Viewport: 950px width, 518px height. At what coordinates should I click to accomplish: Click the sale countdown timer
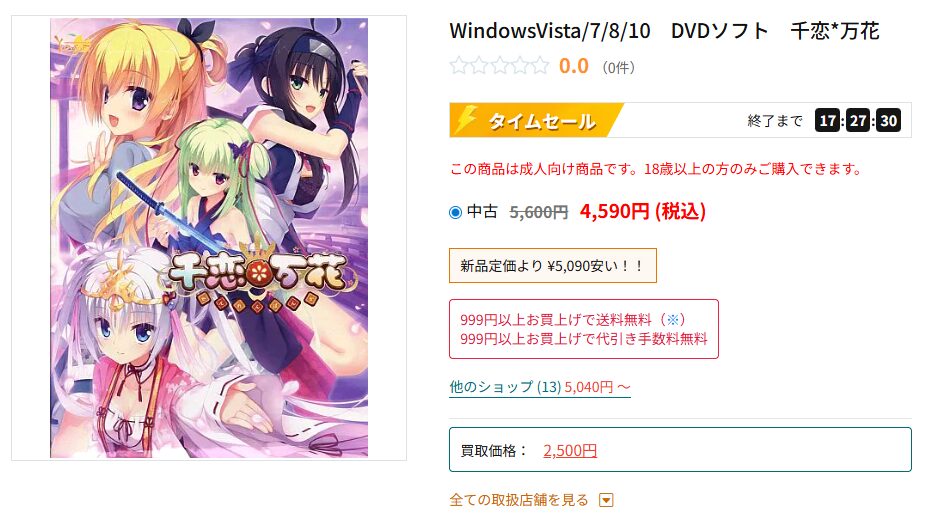(x=858, y=121)
